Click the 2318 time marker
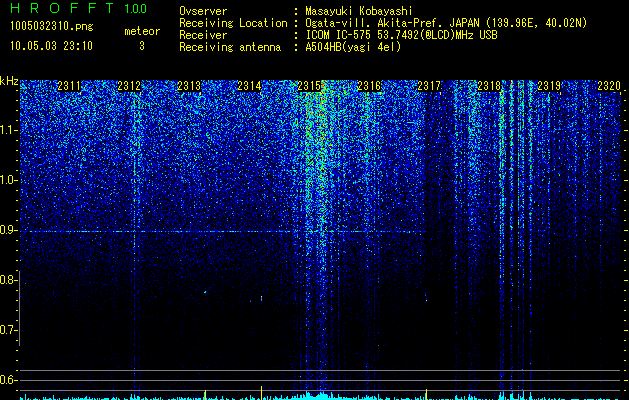 [x=489, y=86]
